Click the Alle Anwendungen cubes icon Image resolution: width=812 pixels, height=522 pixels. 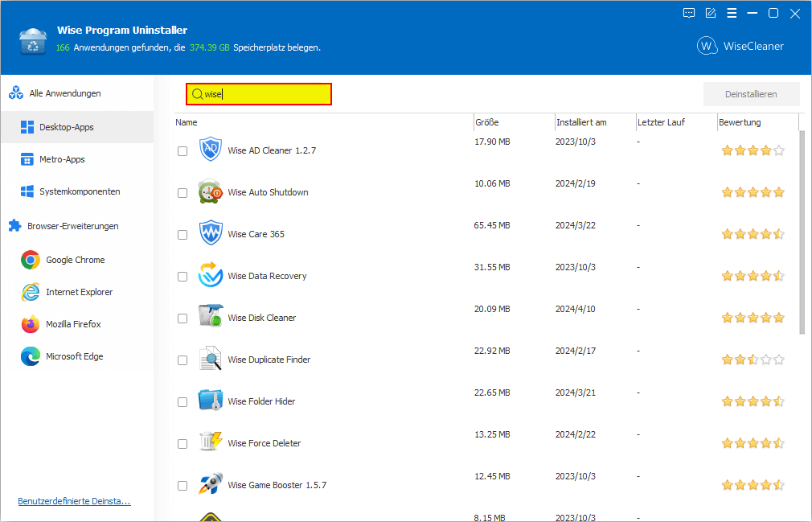tap(16, 93)
